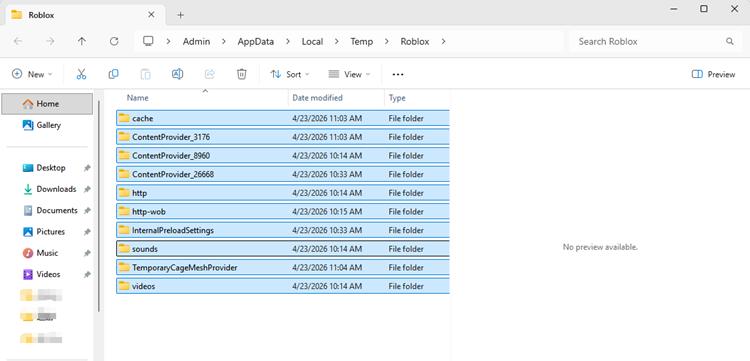
Task: Select InternalPreloadSettings folder name
Action: [x=173, y=230]
